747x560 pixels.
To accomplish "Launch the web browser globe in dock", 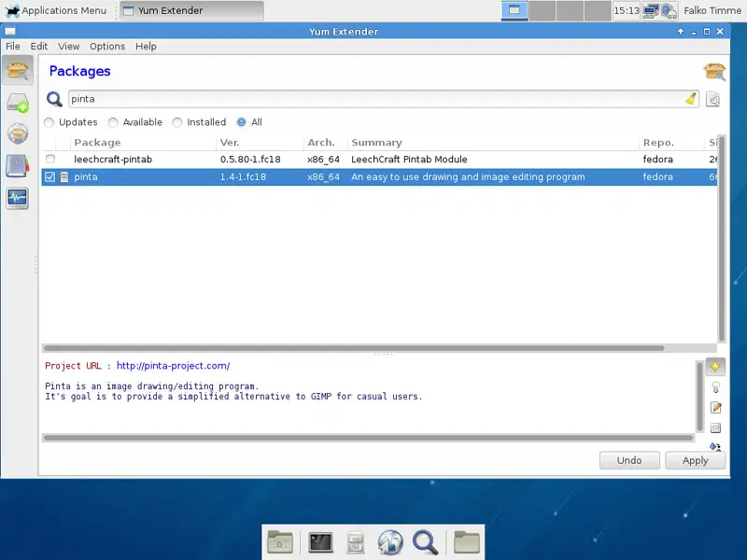I will click(x=390, y=542).
